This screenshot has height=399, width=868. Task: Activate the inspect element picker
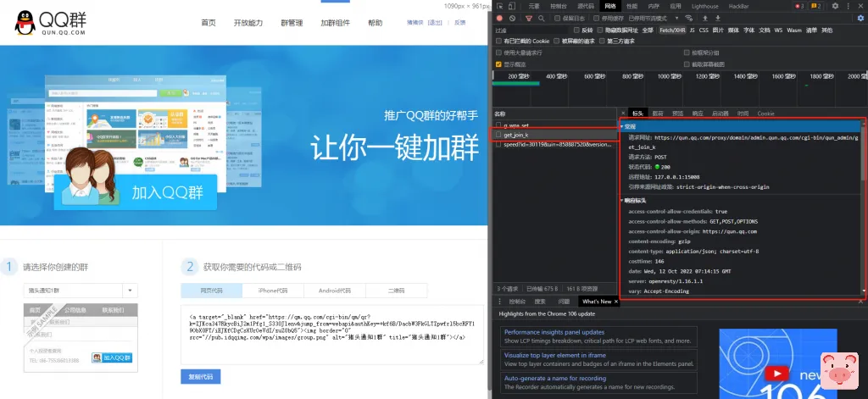click(500, 6)
